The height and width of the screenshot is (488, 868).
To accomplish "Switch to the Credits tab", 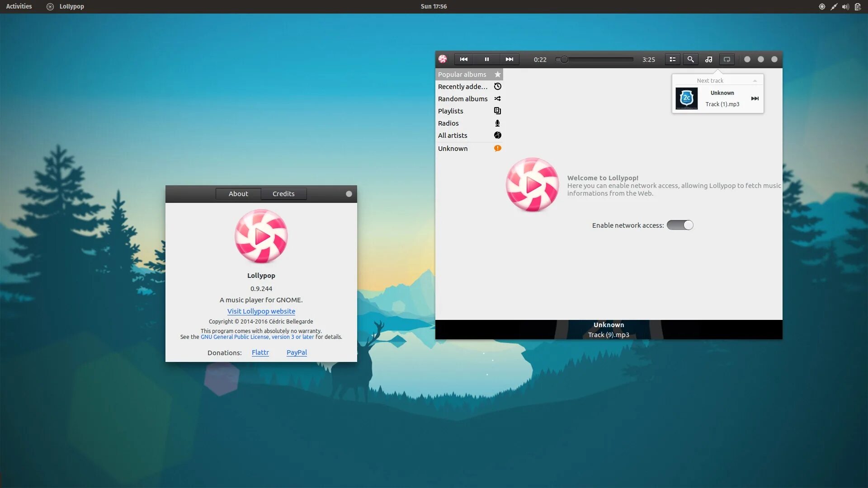I will (283, 194).
